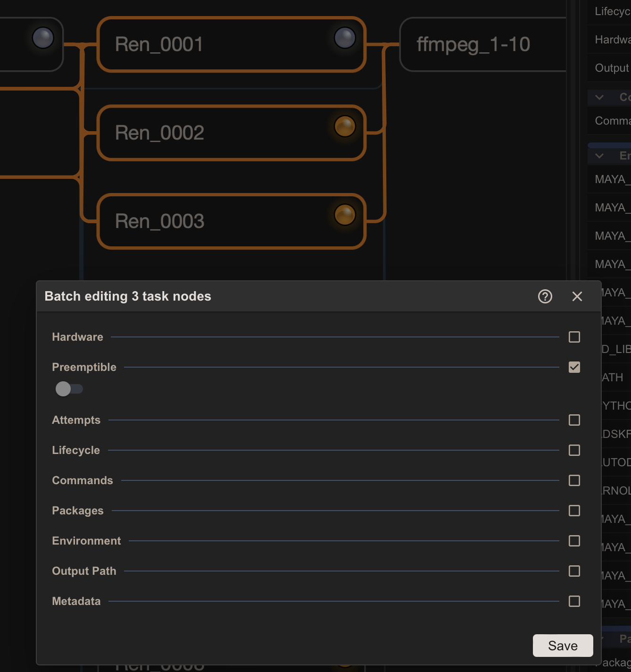
Task: Enable the Lifecycle checkbox
Action: pos(574,450)
